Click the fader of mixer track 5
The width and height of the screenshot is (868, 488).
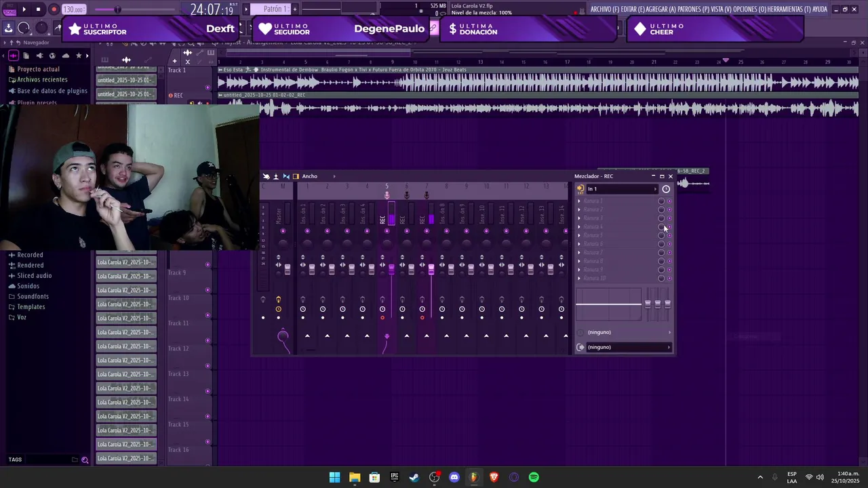tap(391, 270)
